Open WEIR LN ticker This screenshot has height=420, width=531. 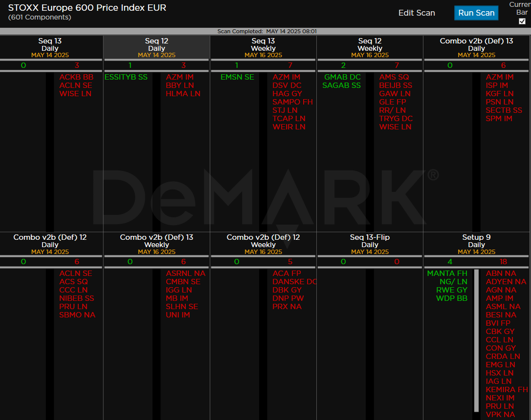click(289, 127)
